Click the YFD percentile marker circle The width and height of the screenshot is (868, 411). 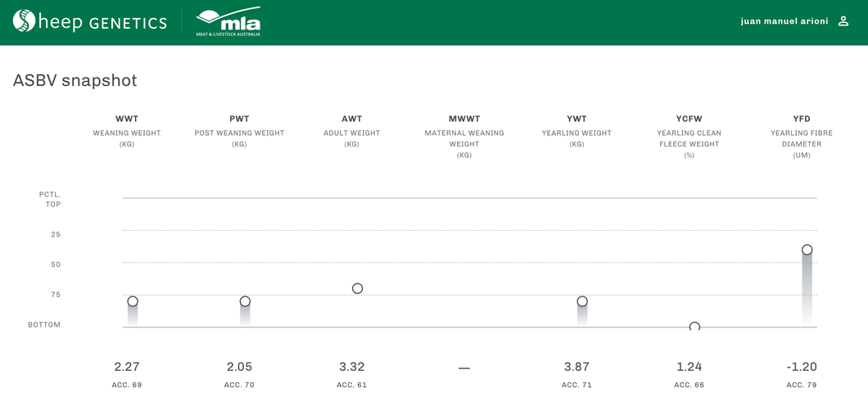(x=807, y=250)
